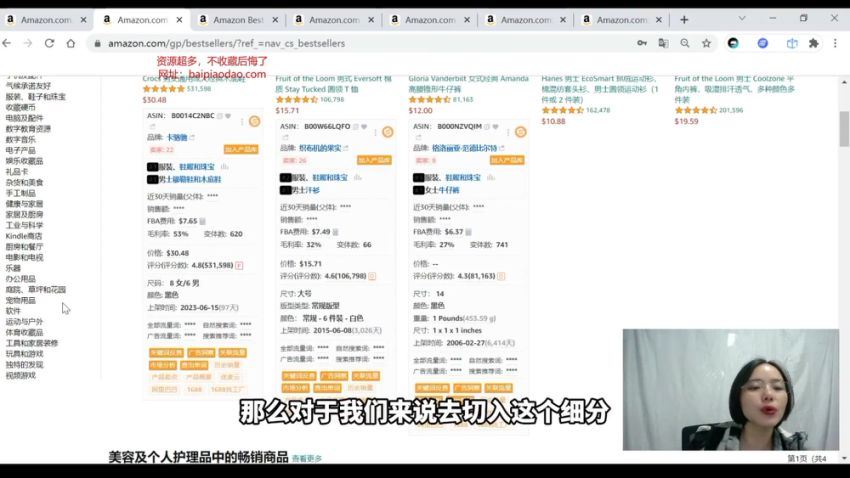Favorite ASIN B0014C2NBC with heart icon

[x=228, y=116]
